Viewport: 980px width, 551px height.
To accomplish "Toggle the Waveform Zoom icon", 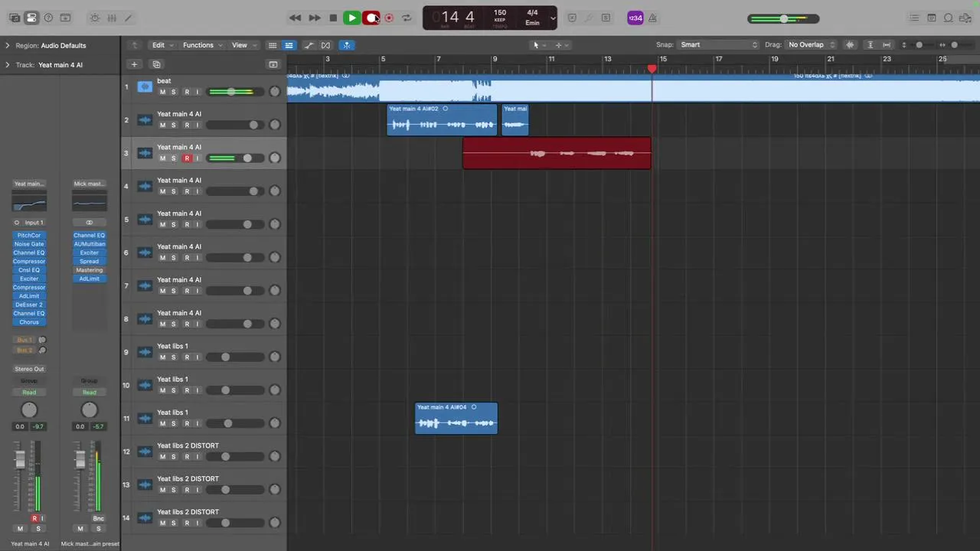I will 850,45.
